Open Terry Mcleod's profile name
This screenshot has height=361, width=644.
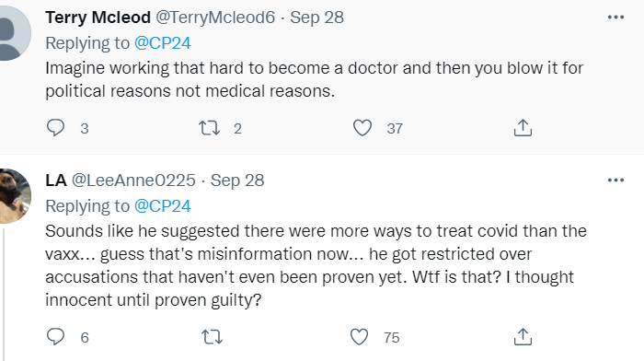click(98, 17)
